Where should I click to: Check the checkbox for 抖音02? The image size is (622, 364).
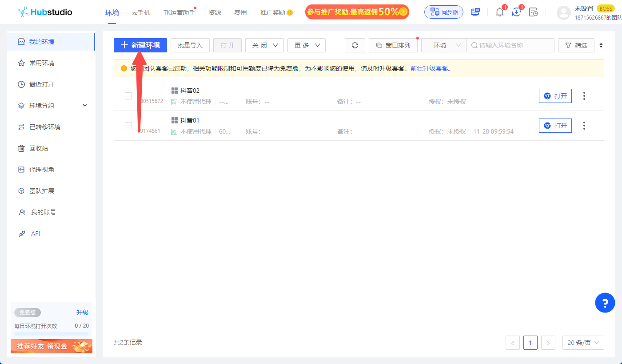click(x=128, y=96)
